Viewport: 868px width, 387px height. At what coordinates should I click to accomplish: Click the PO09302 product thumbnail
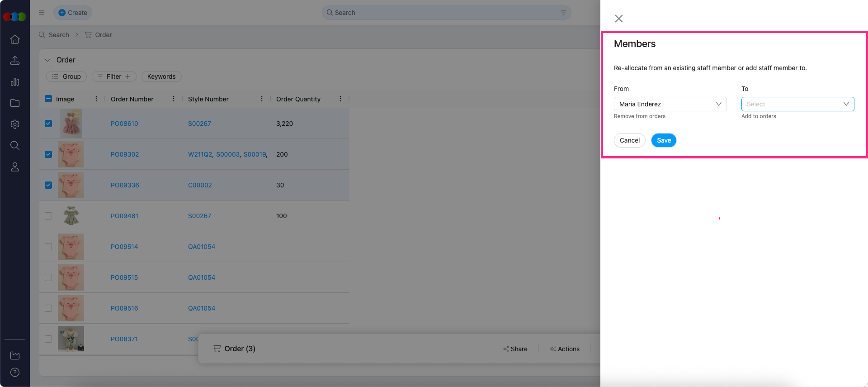pos(71,154)
